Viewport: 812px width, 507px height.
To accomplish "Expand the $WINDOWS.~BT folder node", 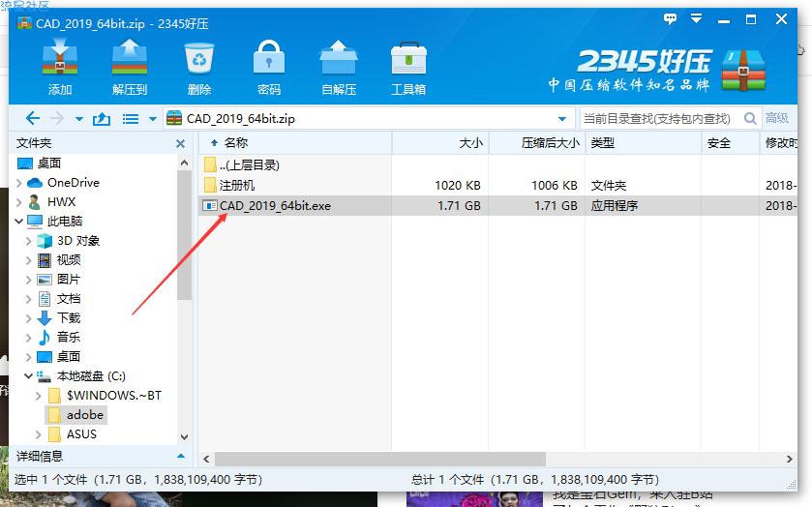I will (x=39, y=396).
